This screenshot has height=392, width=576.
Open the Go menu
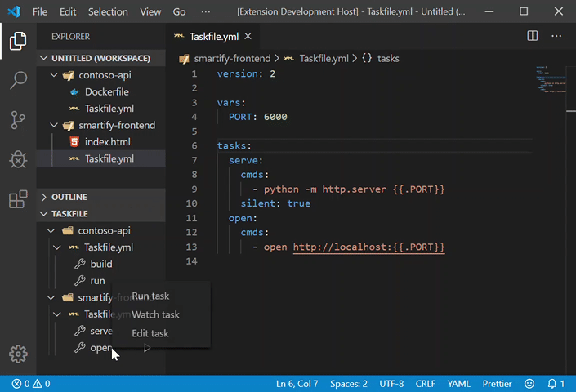[179, 11]
